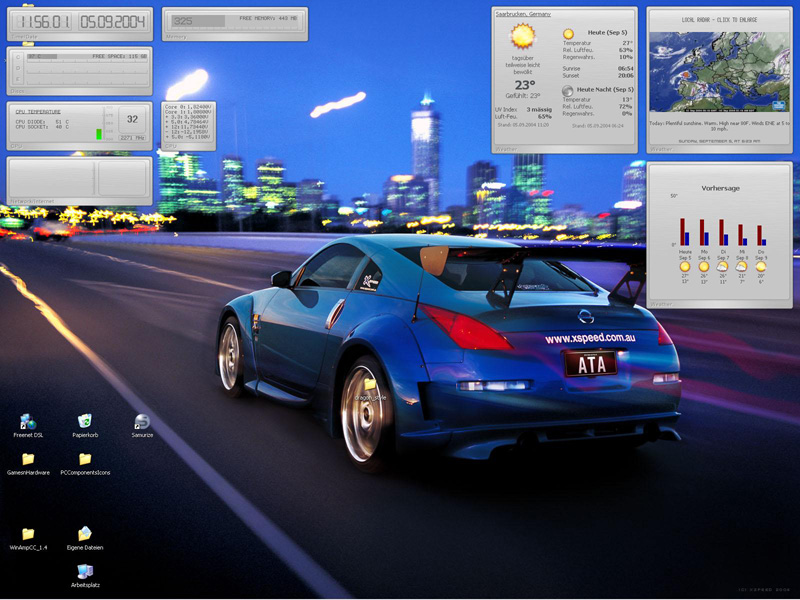
Task: Click the digital clock showing 11:56:01
Action: pos(43,22)
